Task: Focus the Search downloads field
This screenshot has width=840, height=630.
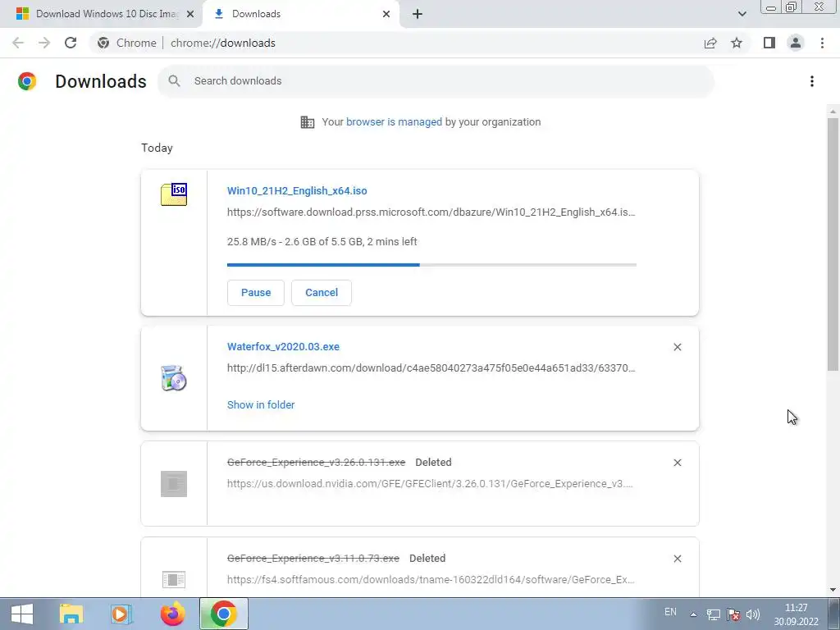Action: click(436, 81)
